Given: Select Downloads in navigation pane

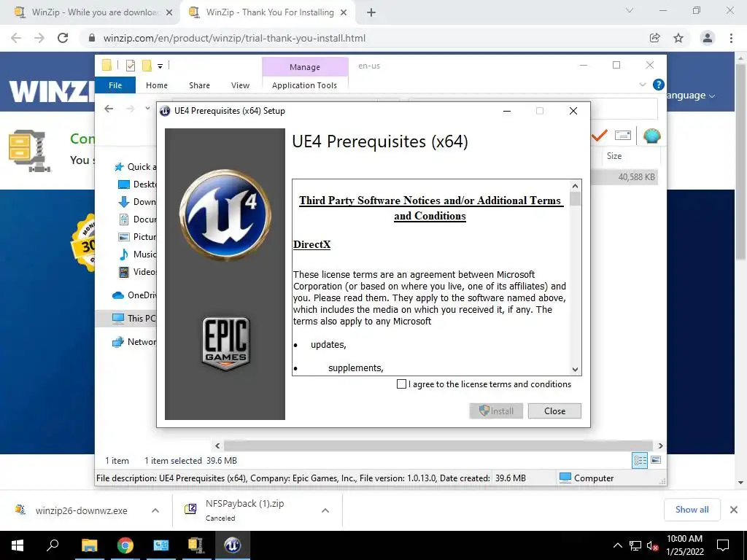Looking at the screenshot, I should click(137, 202).
